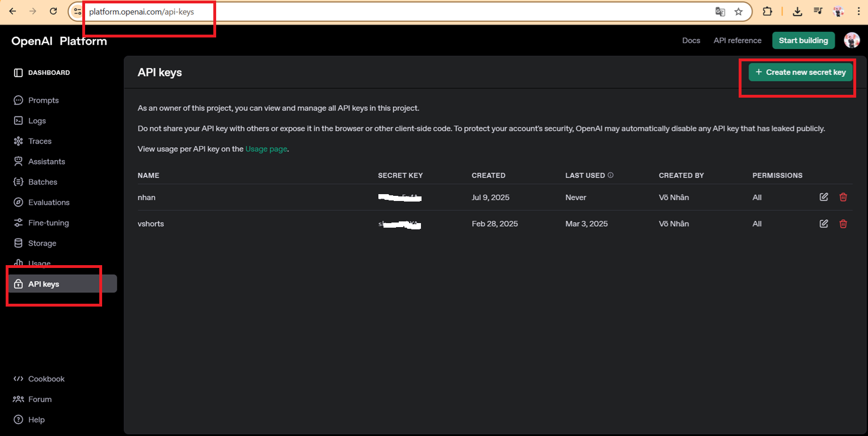868x436 pixels.
Task: Open the Chrome profile avatar in toolbar
Action: pos(838,11)
